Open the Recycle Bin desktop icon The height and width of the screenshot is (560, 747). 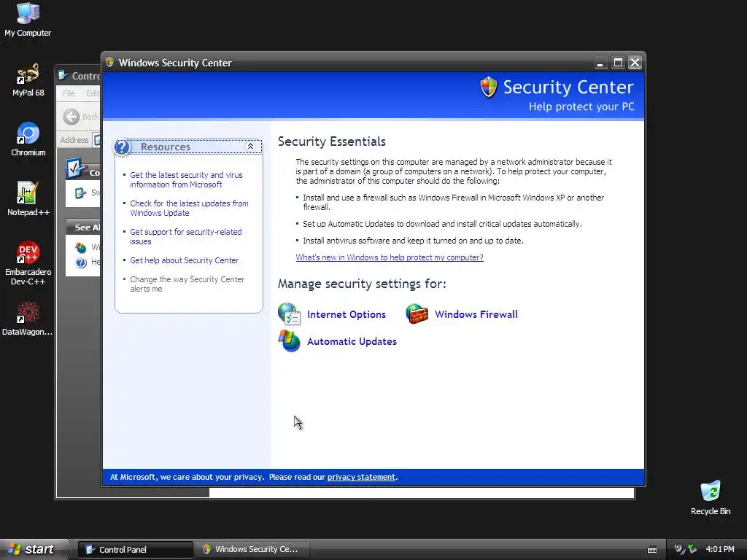711,498
